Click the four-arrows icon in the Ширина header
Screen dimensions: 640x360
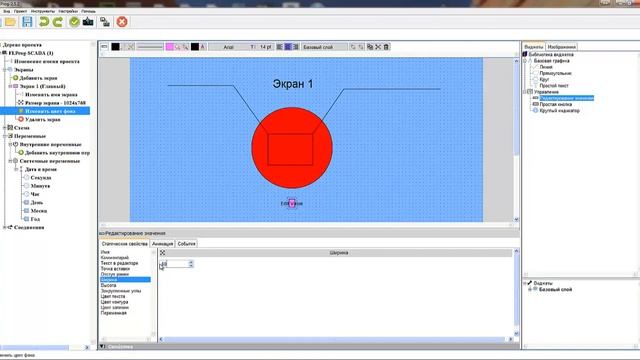tap(162, 253)
